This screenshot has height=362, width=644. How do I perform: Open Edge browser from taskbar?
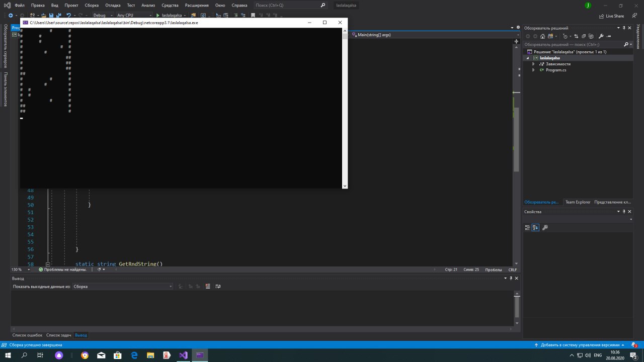[134, 355]
